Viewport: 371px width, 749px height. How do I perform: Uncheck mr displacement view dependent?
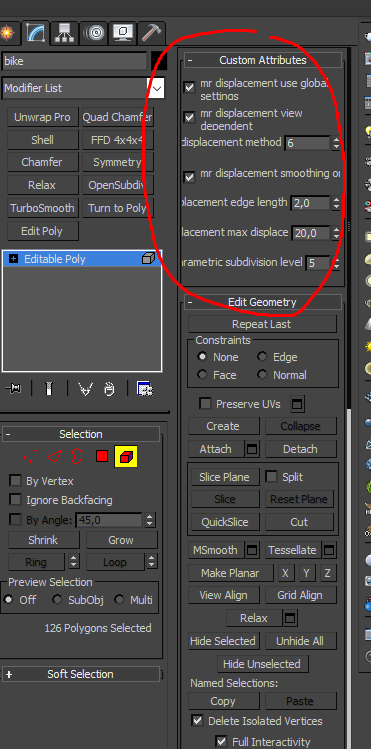tap(190, 117)
